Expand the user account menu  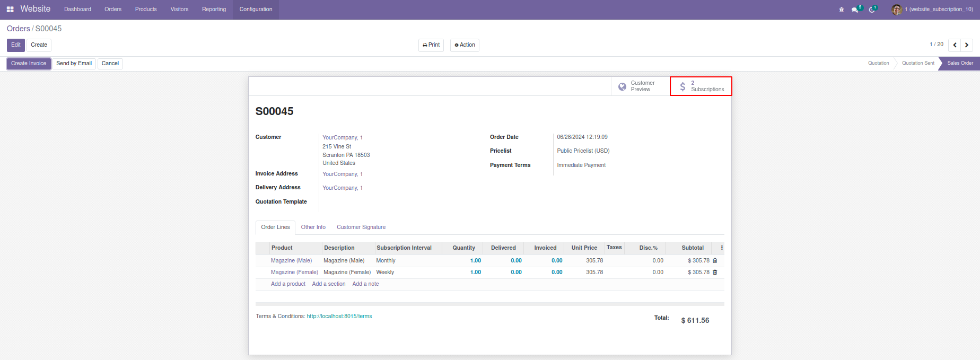pos(933,10)
